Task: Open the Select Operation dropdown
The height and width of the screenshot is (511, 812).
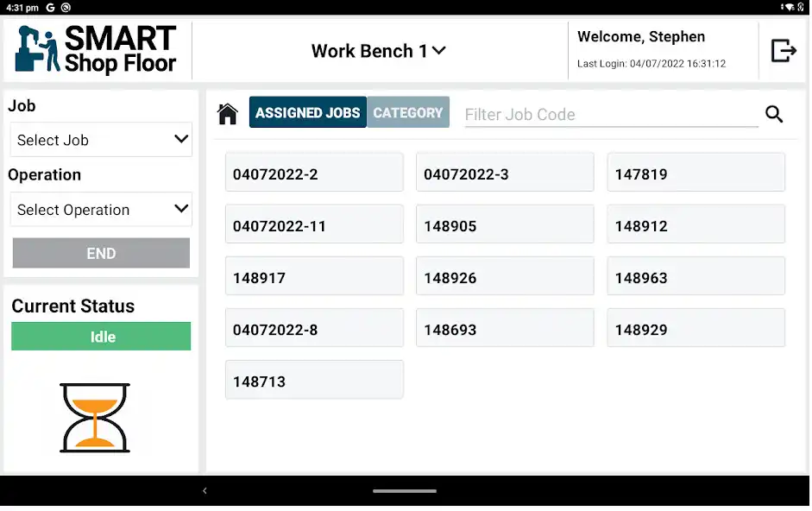Action: pyautogui.click(x=101, y=210)
